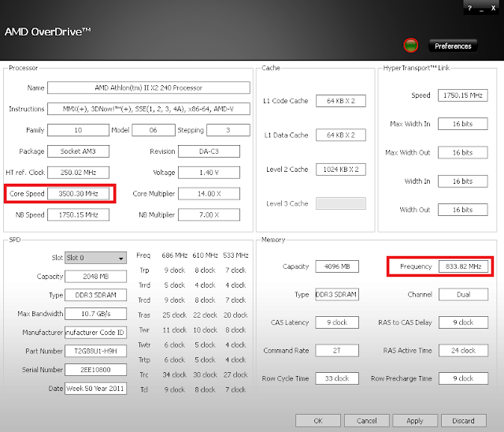Discard the changes
This screenshot has width=504, height=432.
coord(464,420)
